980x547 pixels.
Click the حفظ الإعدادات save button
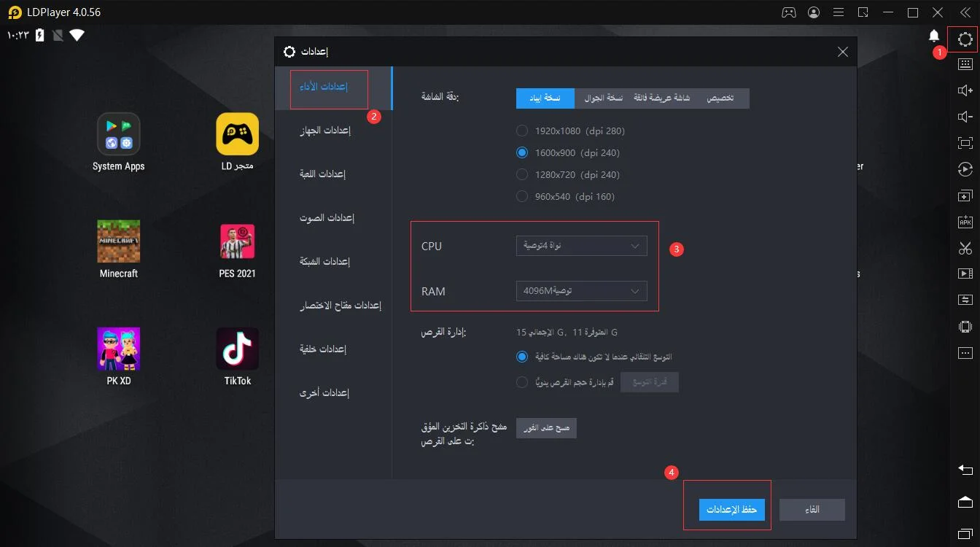pyautogui.click(x=731, y=510)
